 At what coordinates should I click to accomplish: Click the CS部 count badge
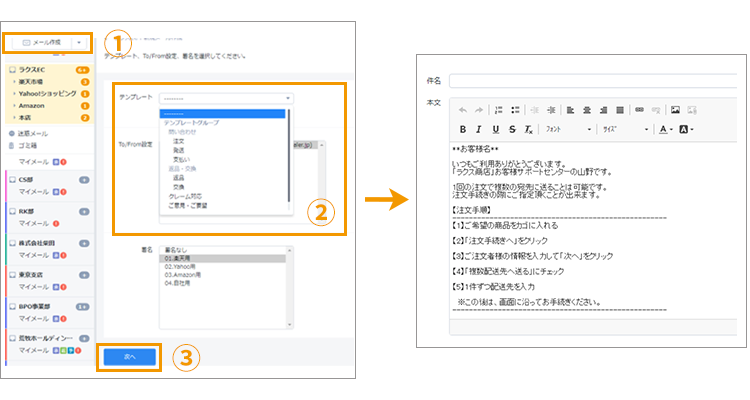coord(84,180)
